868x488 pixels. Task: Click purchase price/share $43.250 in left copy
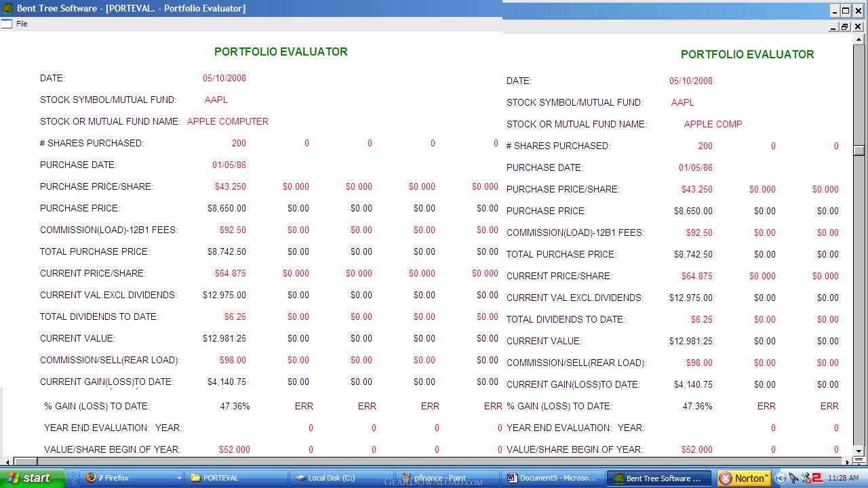[x=231, y=186]
